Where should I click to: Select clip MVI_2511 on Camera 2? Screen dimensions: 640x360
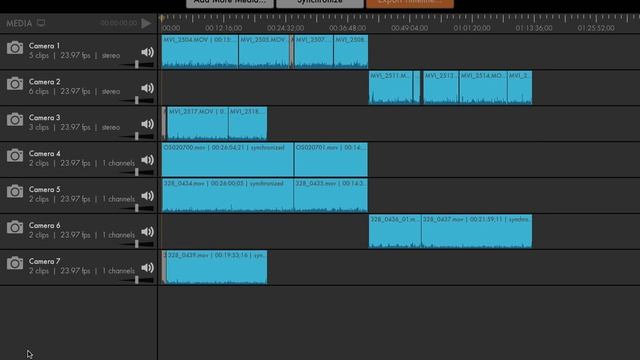tap(391, 87)
